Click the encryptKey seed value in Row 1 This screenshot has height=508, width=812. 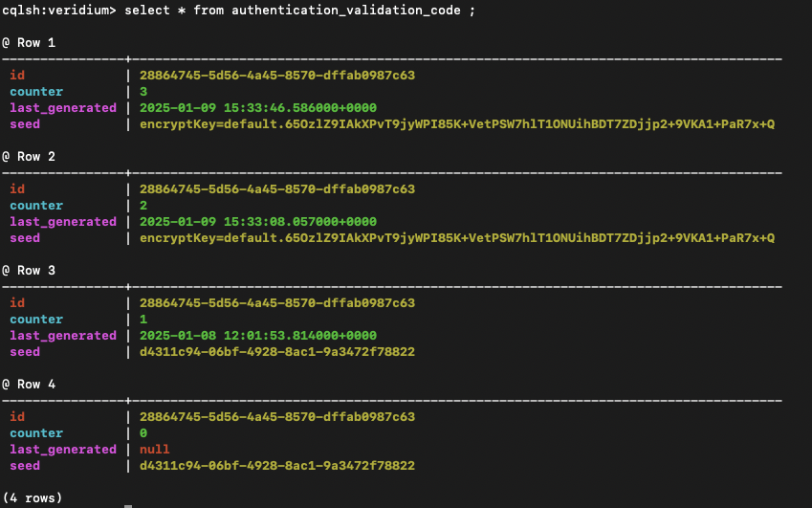coord(456,123)
